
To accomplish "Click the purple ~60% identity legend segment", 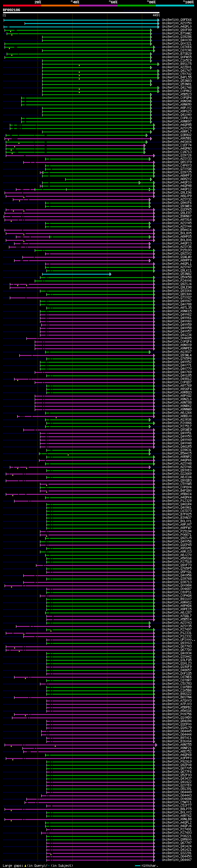I will 99,6.
